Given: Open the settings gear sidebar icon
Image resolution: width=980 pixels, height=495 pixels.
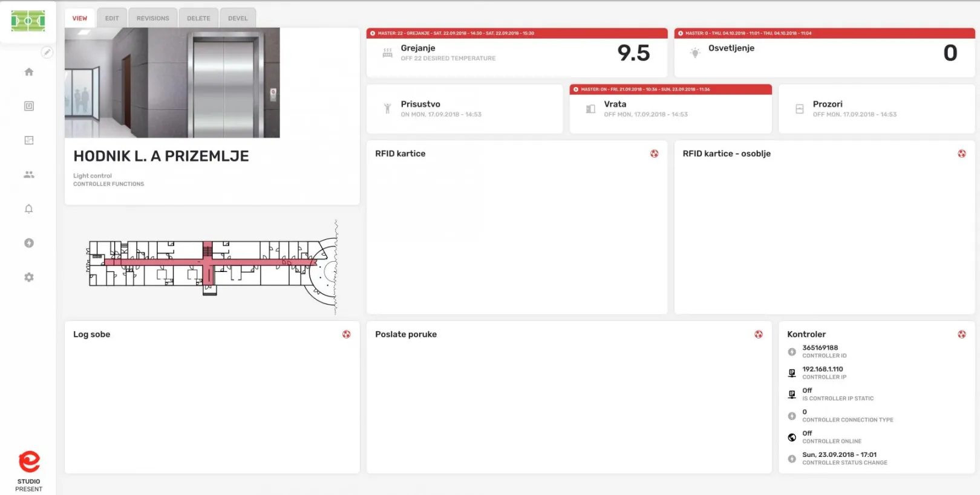Looking at the screenshot, I should 28,277.
